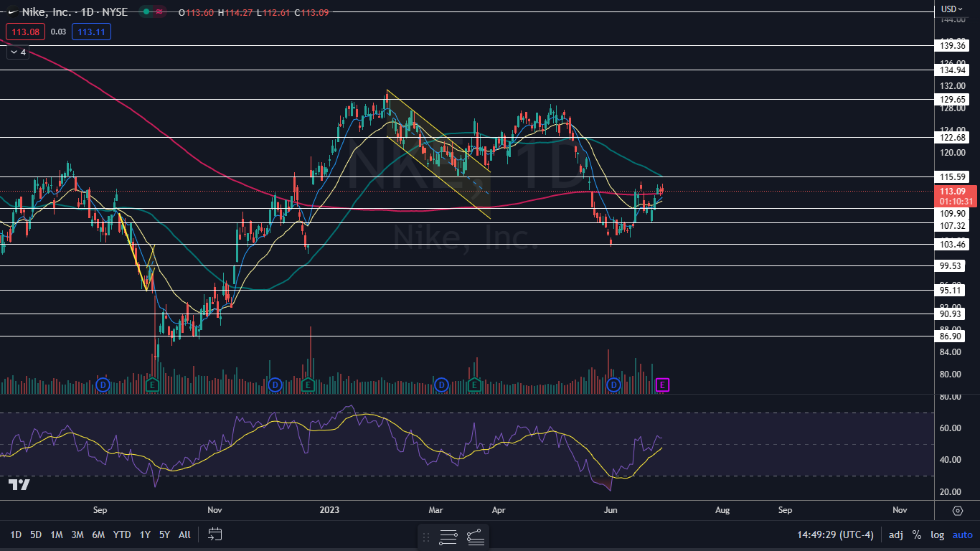Click the slanted lines tool in floating toolbar
The height and width of the screenshot is (551, 980).
click(x=475, y=537)
